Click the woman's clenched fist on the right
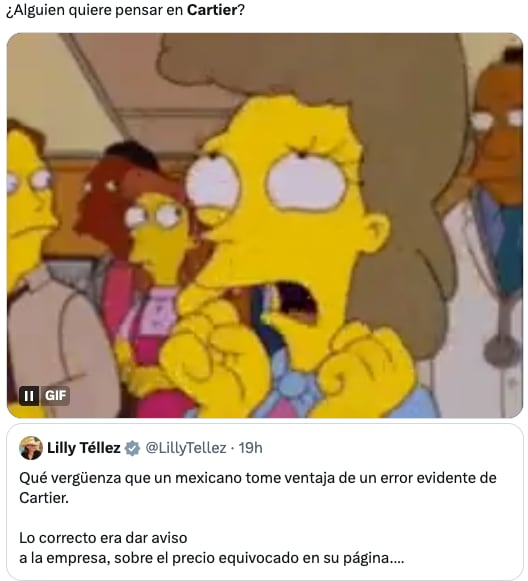 point(365,367)
